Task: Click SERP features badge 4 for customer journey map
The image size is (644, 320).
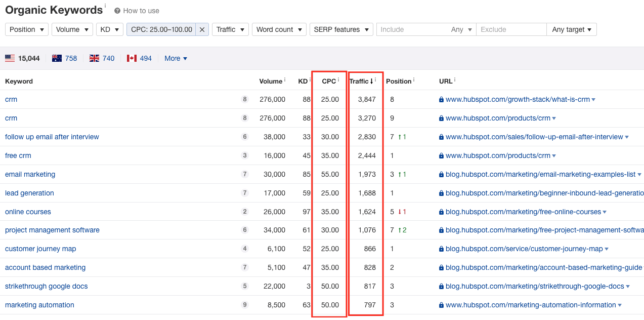Action: pyautogui.click(x=245, y=249)
